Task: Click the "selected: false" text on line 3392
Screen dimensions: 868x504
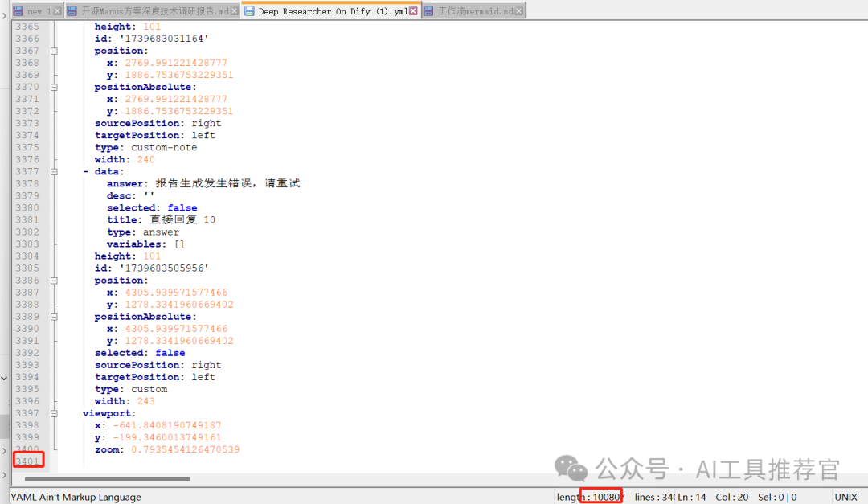Action: 140,353
